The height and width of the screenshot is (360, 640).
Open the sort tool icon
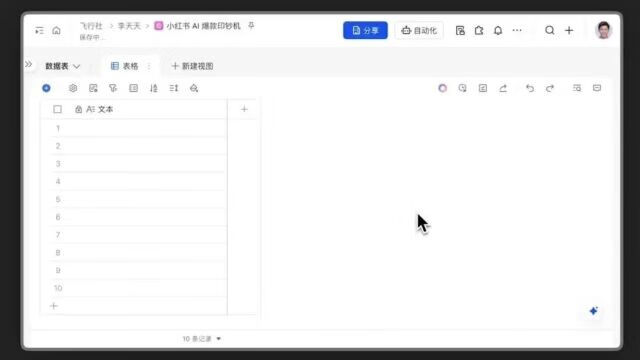click(154, 88)
